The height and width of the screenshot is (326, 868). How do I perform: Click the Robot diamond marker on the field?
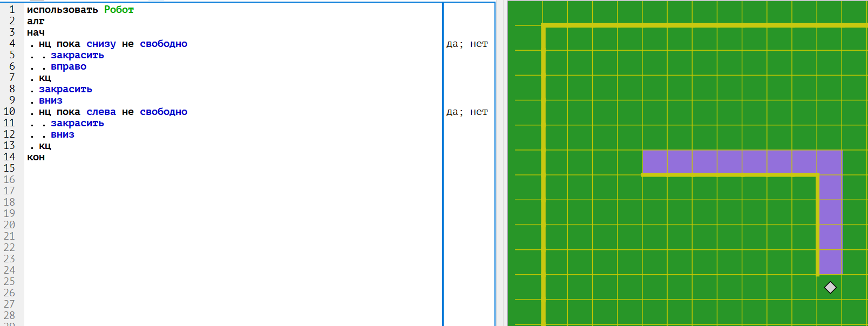pos(830,288)
